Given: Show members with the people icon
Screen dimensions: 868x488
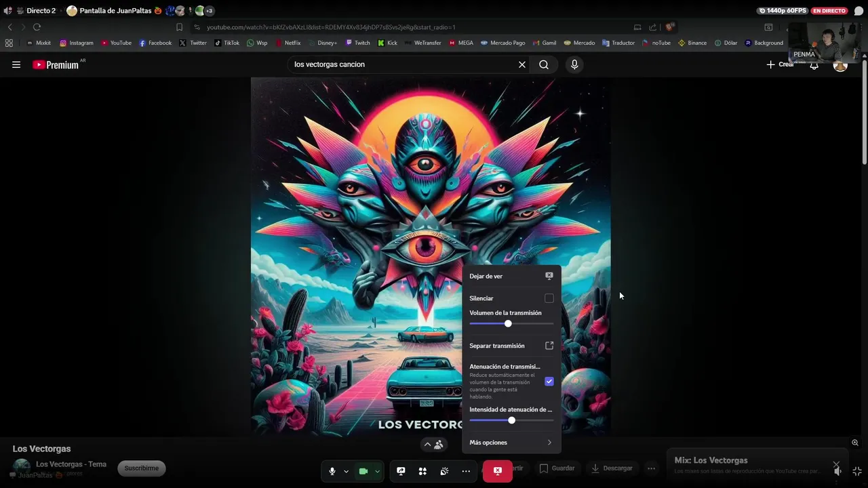Looking at the screenshot, I should coord(439,445).
